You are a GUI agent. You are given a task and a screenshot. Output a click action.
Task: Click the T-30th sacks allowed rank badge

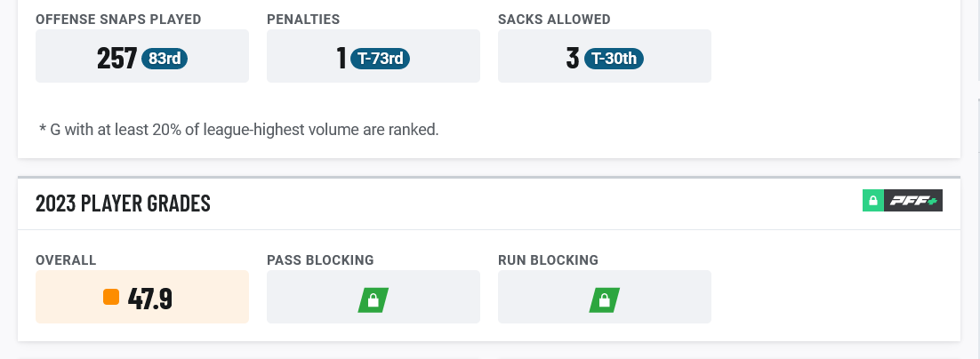tap(614, 59)
